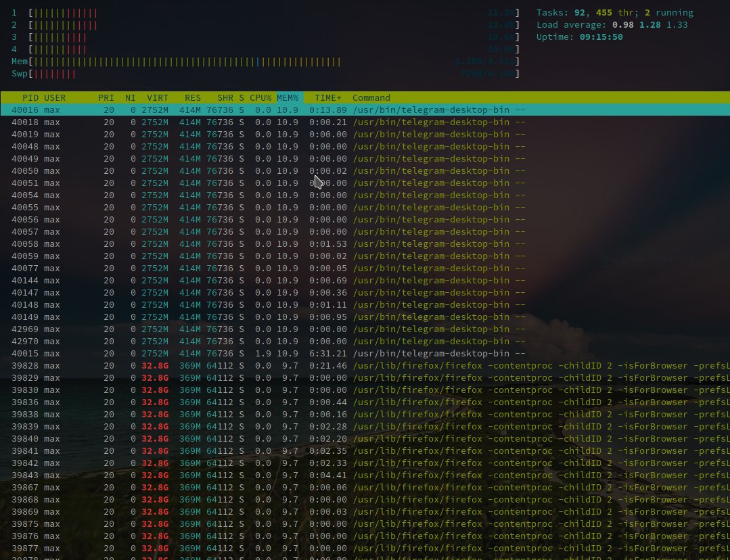Select telegram thread row PID 40149
730x560 pixels.
click(365, 317)
